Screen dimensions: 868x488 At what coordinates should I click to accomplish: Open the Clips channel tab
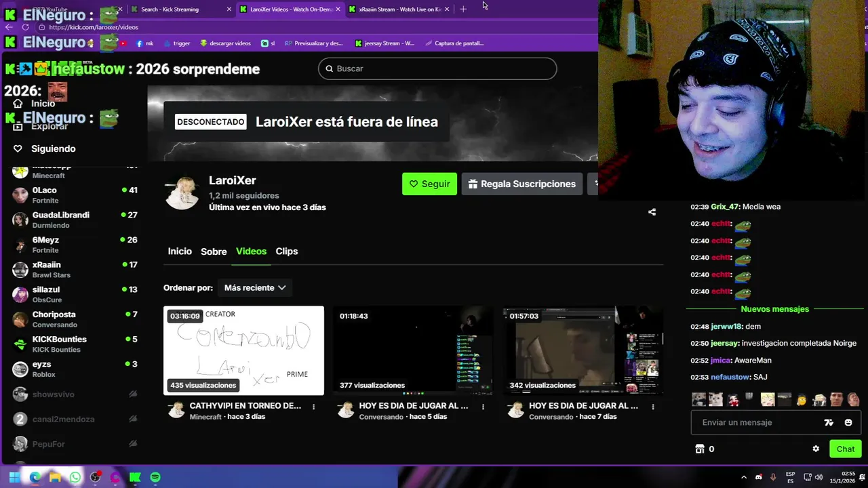click(x=286, y=251)
